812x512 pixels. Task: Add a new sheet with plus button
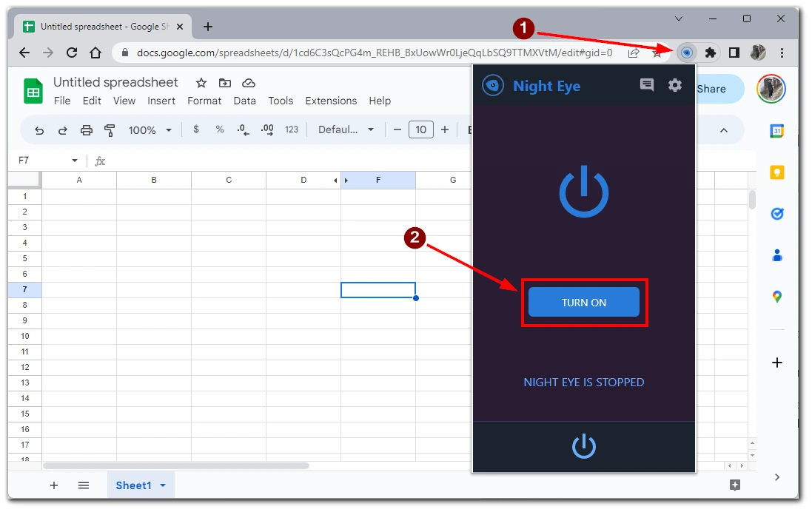point(54,485)
